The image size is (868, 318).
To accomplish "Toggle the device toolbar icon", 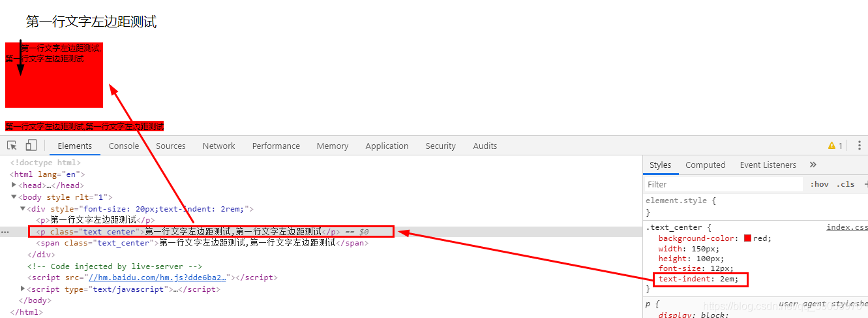I will 31,146.
